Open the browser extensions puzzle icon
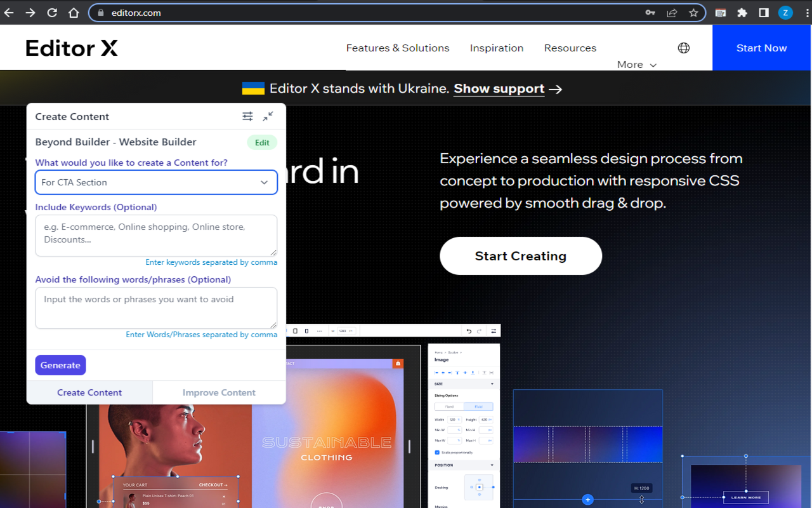Viewport: 812px width, 508px height. 743,12
